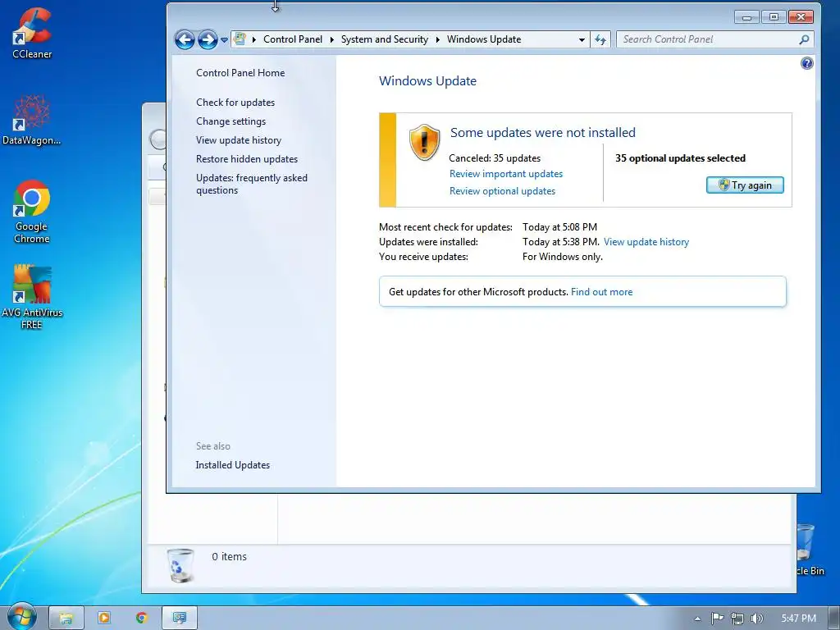840x630 pixels.
Task: Open Action Center flag icon
Action: point(717,619)
